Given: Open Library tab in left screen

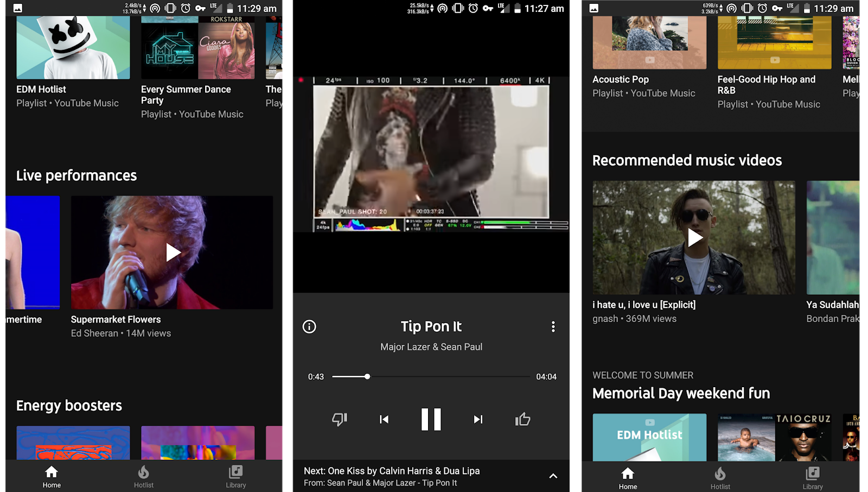Looking at the screenshot, I should pos(236,477).
